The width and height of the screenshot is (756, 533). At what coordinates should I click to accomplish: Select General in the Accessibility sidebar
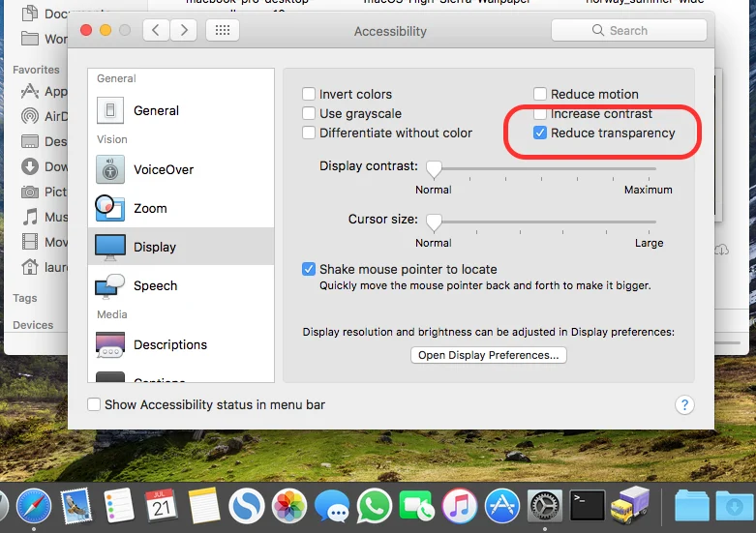click(181, 110)
